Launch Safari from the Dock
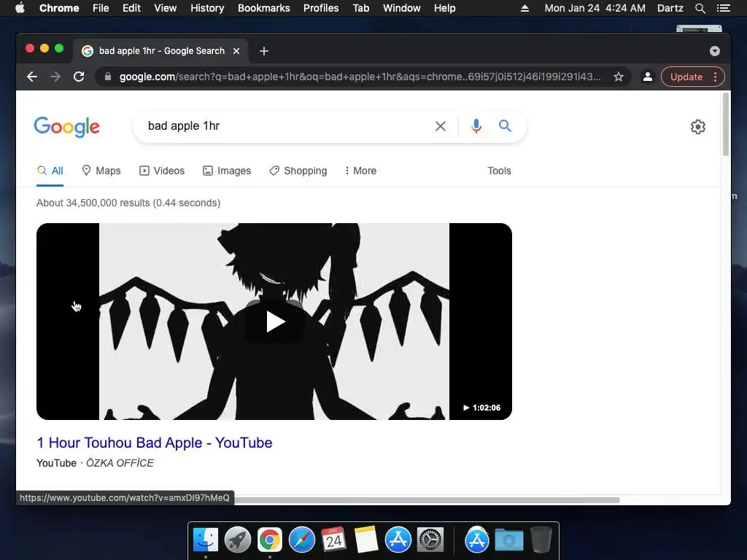Image resolution: width=747 pixels, height=560 pixels. (302, 540)
